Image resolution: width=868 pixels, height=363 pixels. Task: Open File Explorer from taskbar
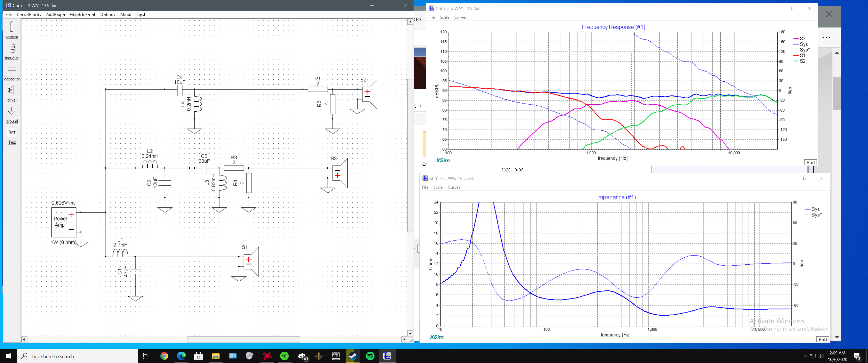[x=216, y=356]
